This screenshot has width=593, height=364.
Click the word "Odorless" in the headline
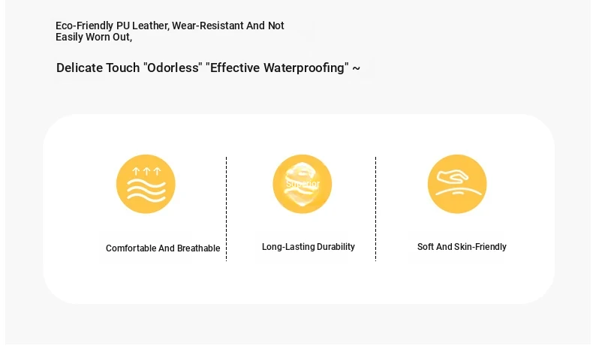point(173,68)
